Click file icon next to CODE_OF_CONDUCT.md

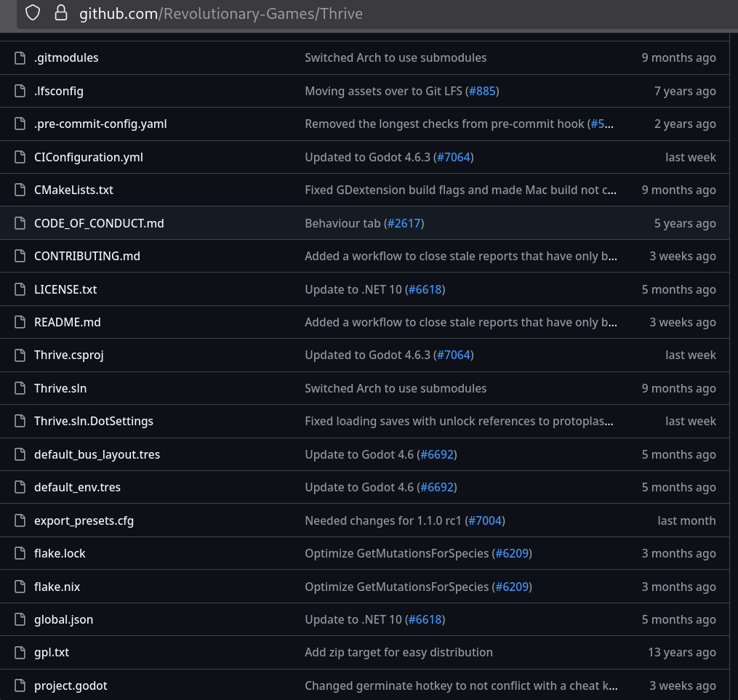coord(20,223)
